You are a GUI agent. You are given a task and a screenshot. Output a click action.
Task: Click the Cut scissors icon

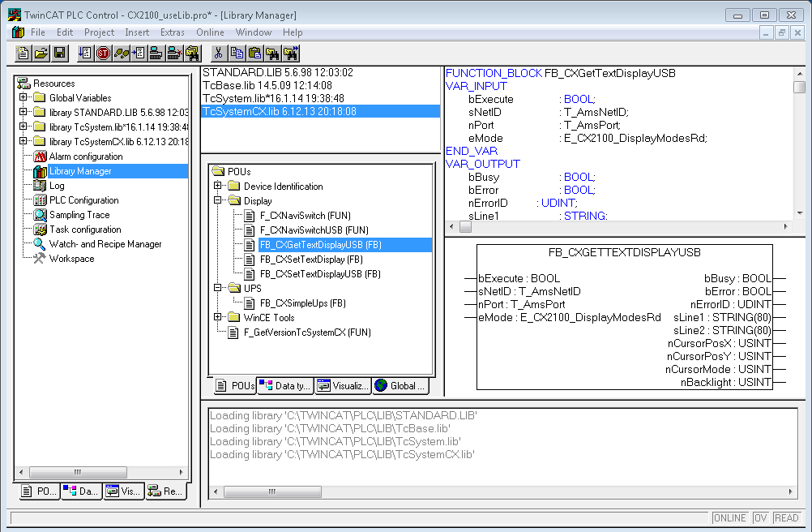coord(219,53)
